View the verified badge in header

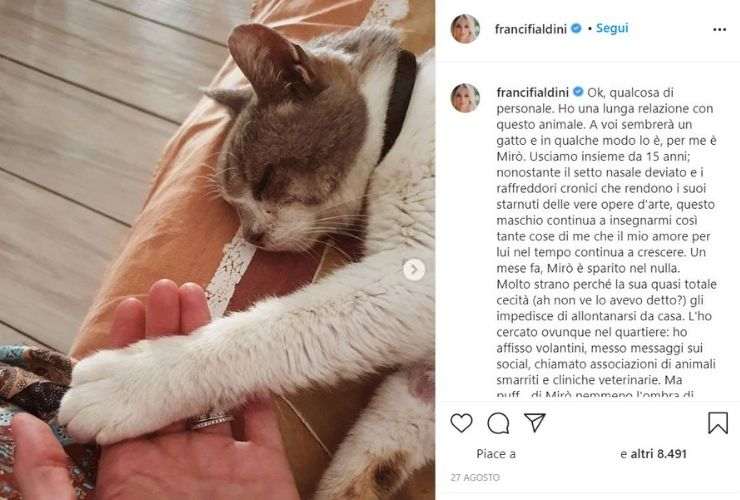(576, 29)
